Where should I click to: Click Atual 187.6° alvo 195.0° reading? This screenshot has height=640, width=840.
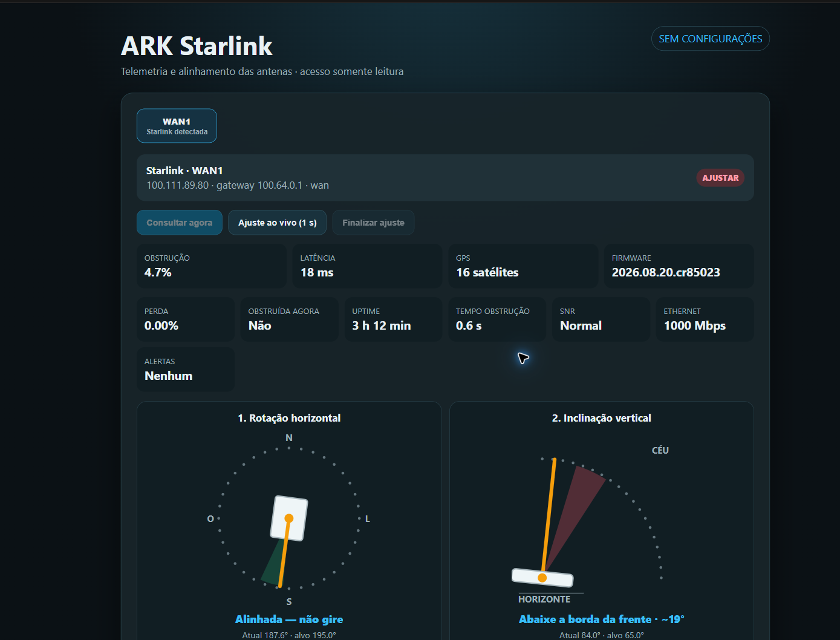289,635
